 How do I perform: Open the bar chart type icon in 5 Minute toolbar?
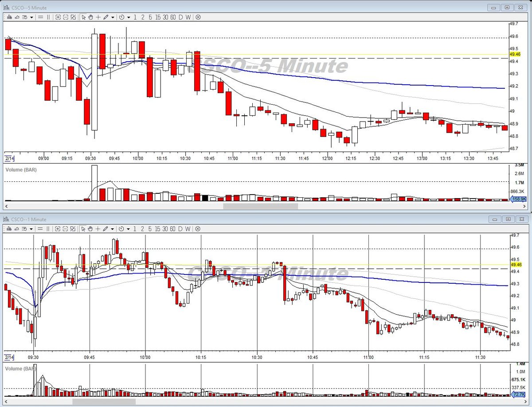click(x=9, y=17)
